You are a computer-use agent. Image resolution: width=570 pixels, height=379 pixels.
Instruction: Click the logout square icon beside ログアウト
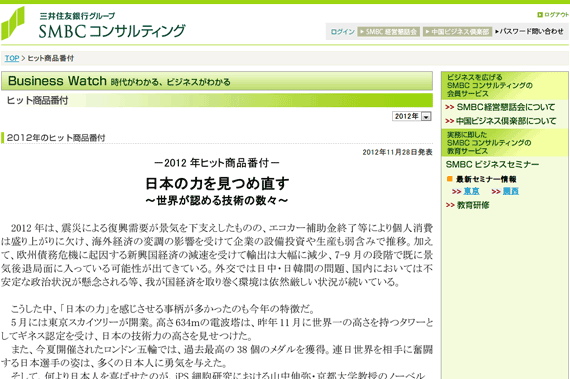[x=540, y=15]
